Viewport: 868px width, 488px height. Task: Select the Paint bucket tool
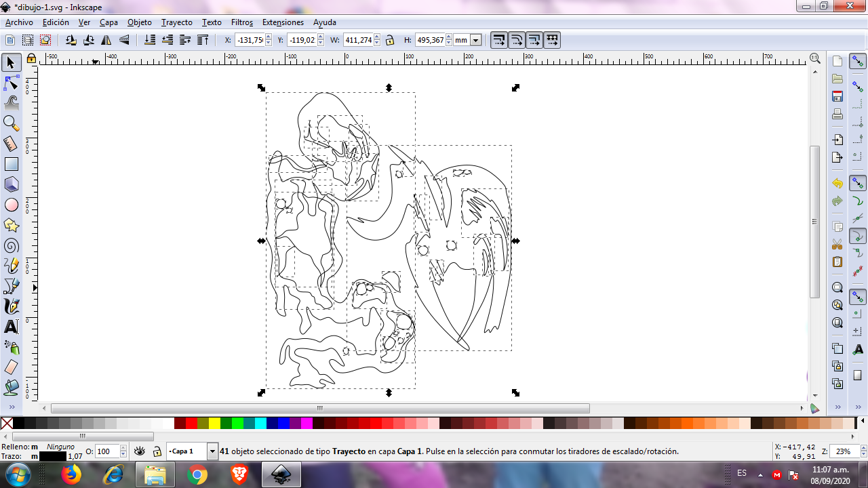[11, 388]
